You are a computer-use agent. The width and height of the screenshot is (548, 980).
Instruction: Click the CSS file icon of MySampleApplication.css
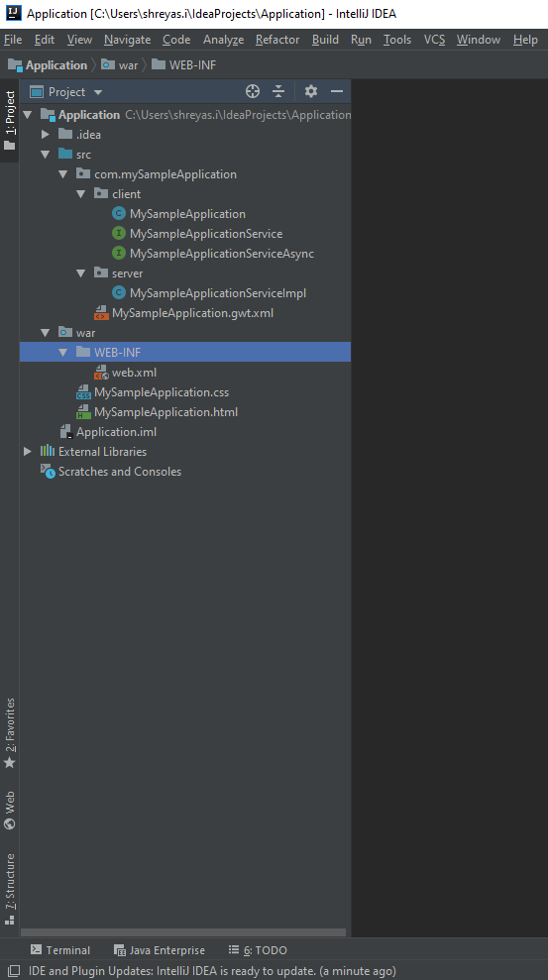(83, 392)
